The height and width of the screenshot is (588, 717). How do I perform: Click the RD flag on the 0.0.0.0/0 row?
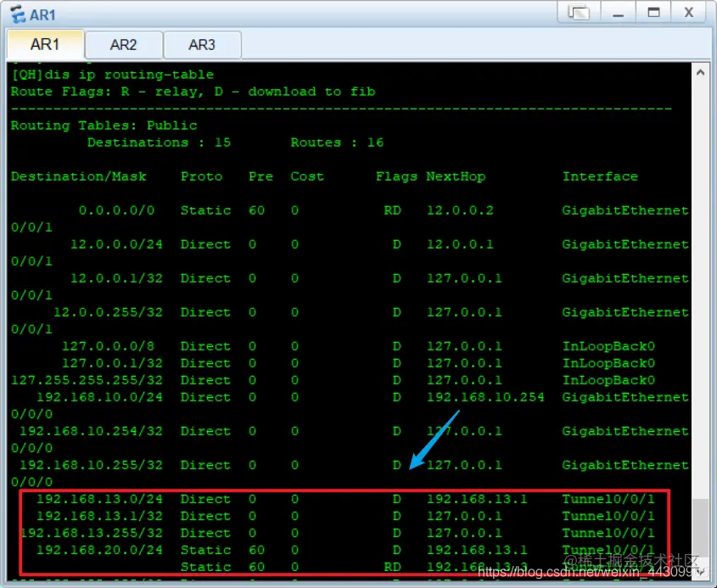(x=392, y=210)
